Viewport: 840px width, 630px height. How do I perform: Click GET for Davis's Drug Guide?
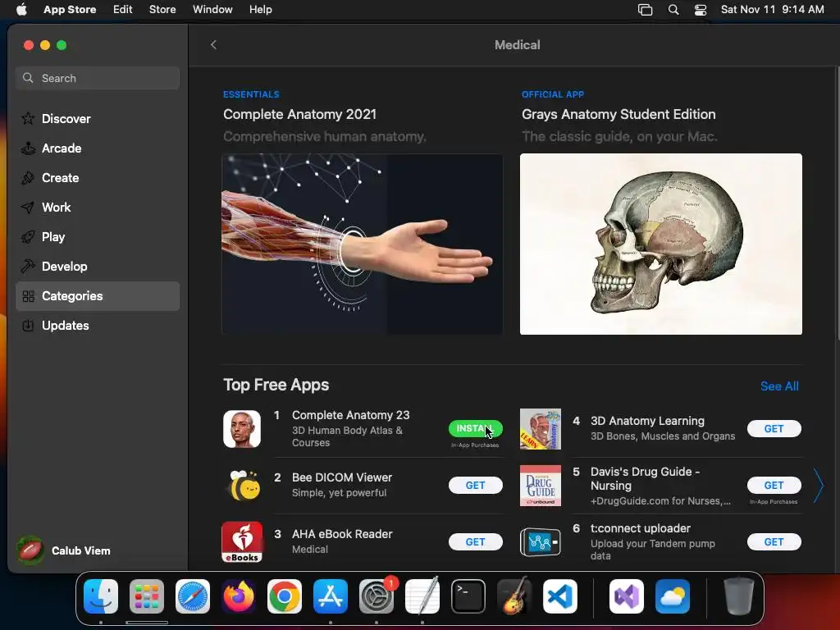774,486
